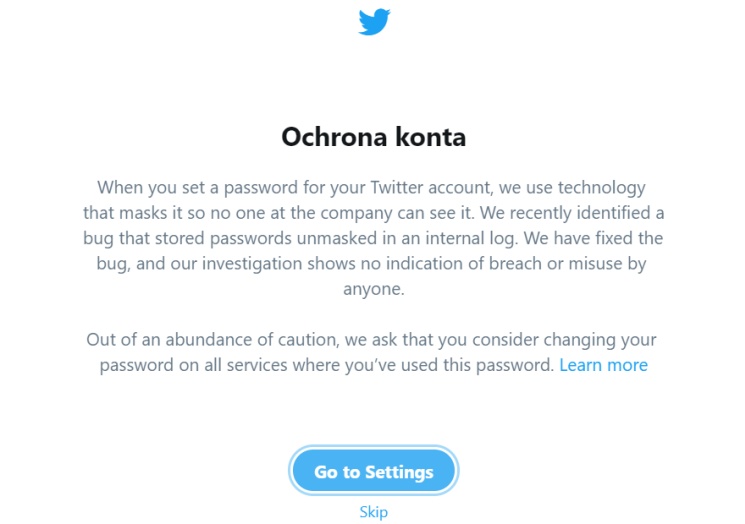
Task: Click the Ochrona konta heading
Action: point(373,137)
